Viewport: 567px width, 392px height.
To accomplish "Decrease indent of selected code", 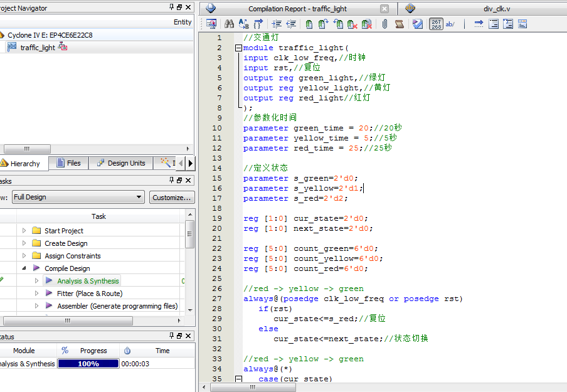I will 291,24.
